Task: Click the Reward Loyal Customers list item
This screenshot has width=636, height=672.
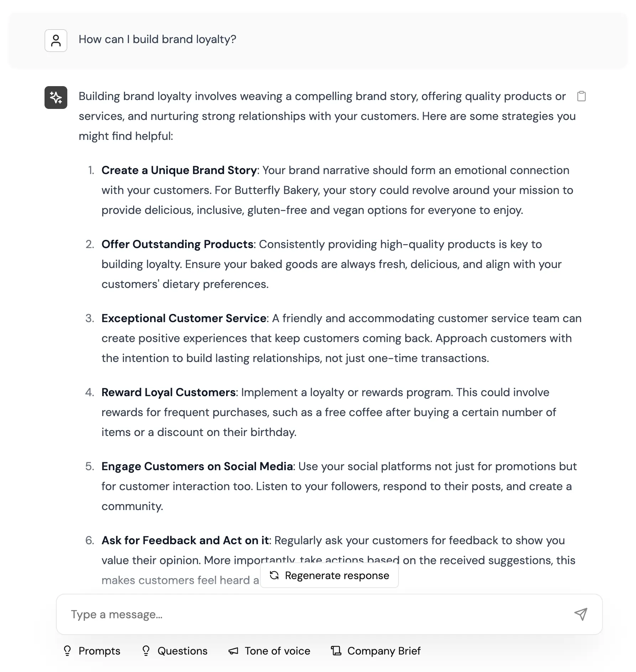Action: coord(168,392)
